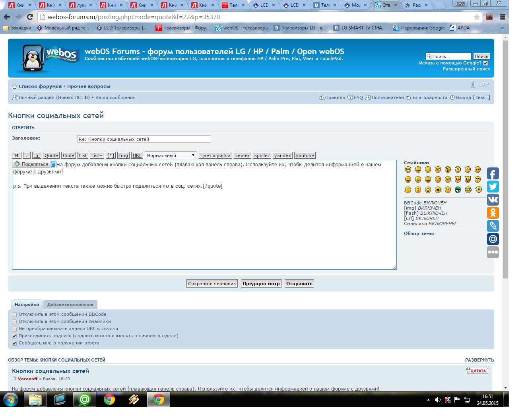This screenshot has width=524, height=420.
Task: Reload the page with the browser refresh icon
Action: pos(30,17)
